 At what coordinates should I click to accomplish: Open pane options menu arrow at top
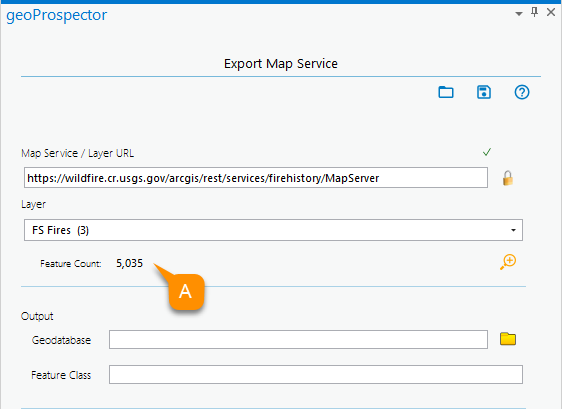(519, 14)
